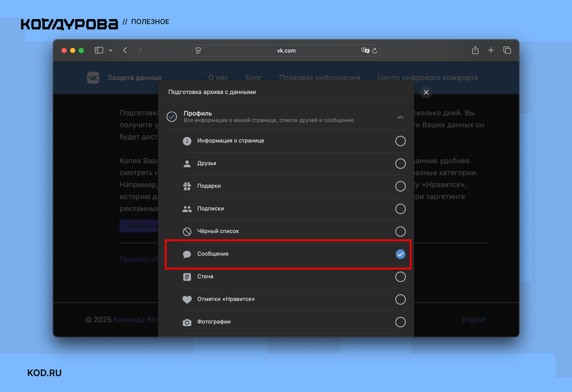Reload the page with the refresh icon
This screenshot has width=572, height=392.
pos(375,50)
